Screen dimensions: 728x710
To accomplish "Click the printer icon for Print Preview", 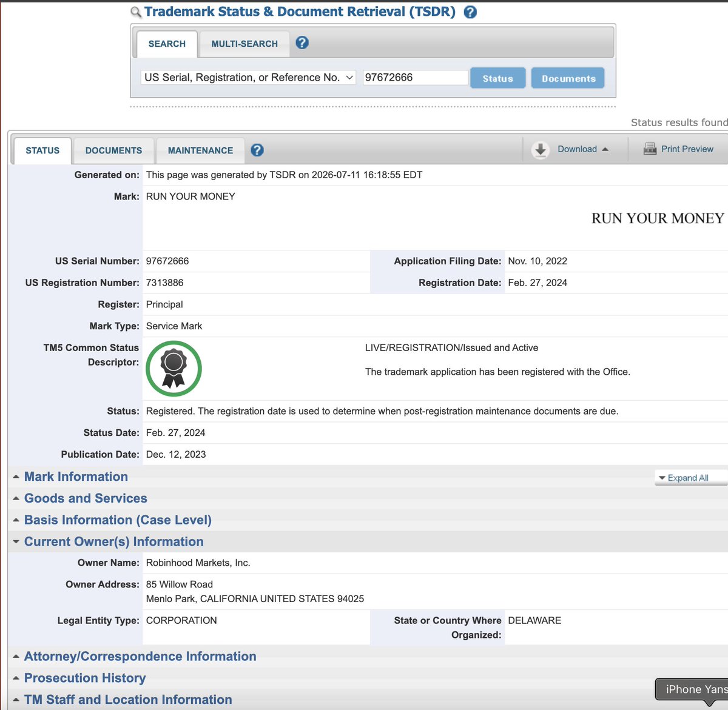I will point(650,149).
